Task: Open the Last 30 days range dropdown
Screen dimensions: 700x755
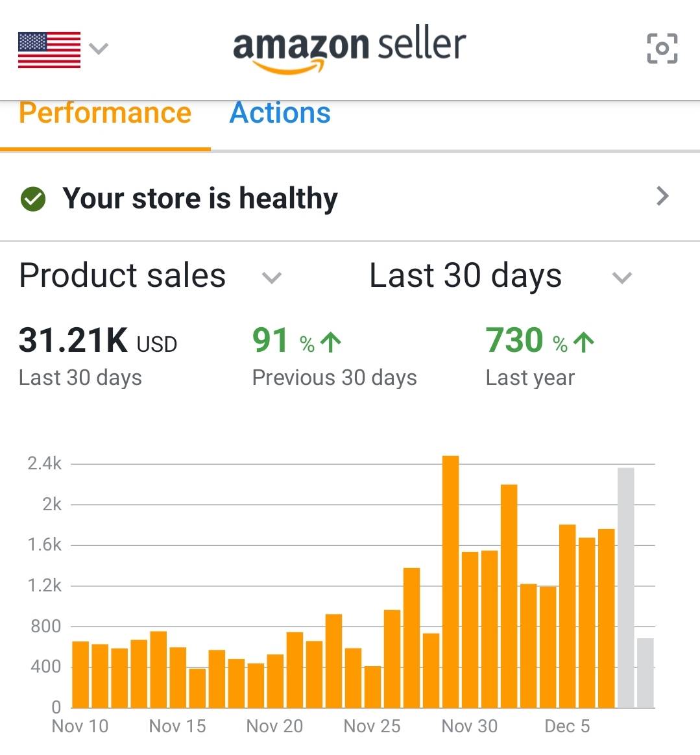Action: coord(500,276)
